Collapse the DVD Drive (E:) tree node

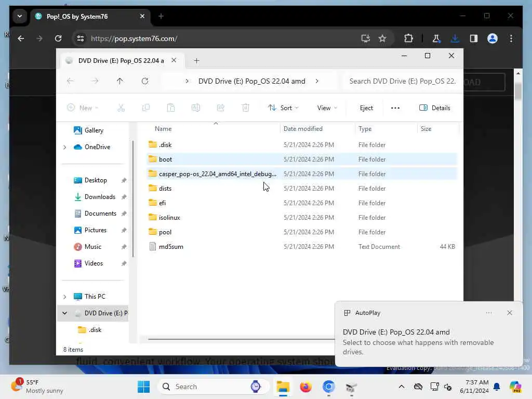(64, 313)
